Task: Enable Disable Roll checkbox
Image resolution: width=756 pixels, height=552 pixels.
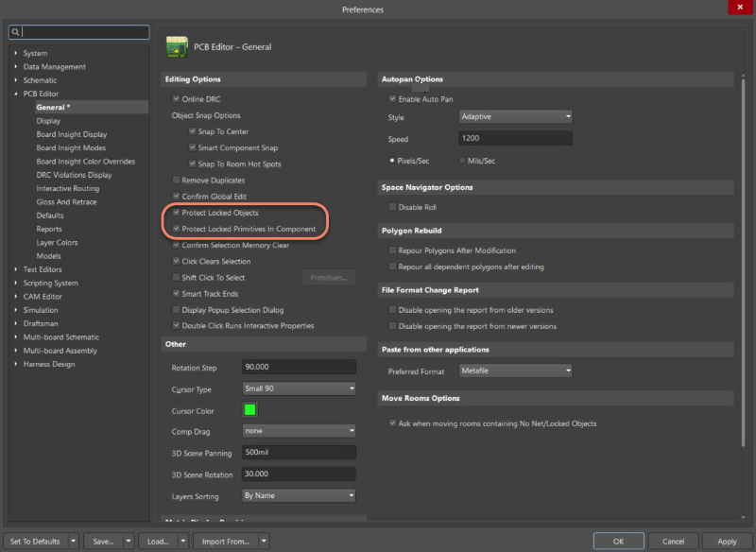Action: (392, 207)
